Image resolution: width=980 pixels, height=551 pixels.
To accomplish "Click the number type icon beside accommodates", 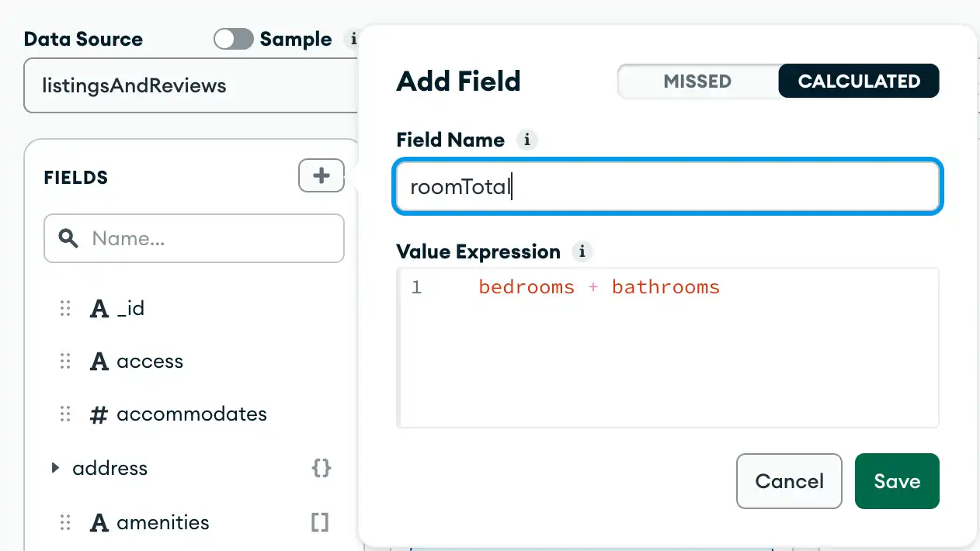I will point(98,414).
